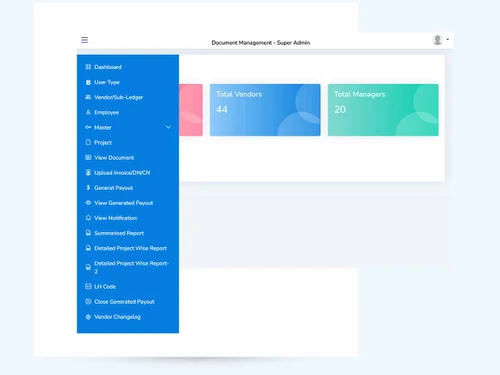The image size is (500, 375).
Task: Open View Notification link
Action: tap(115, 218)
